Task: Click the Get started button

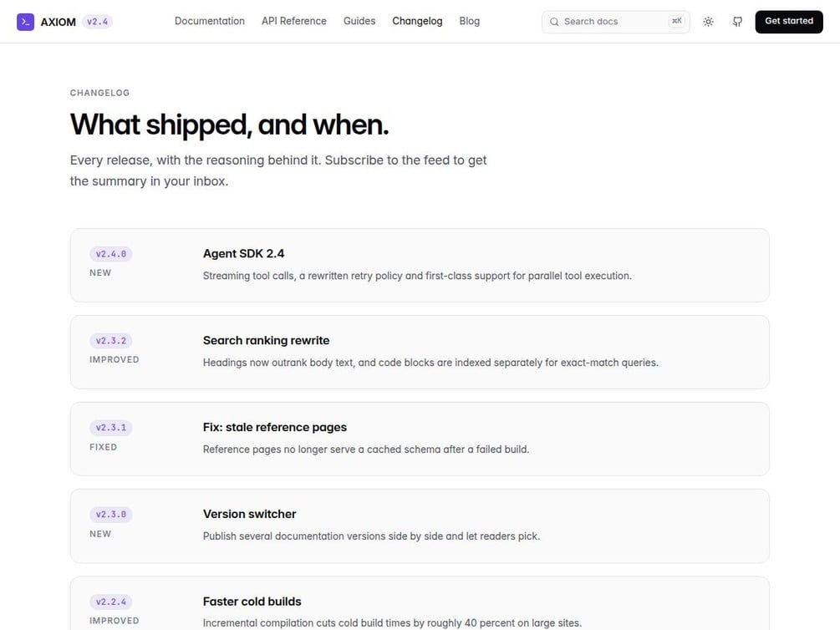Action: pyautogui.click(x=788, y=22)
